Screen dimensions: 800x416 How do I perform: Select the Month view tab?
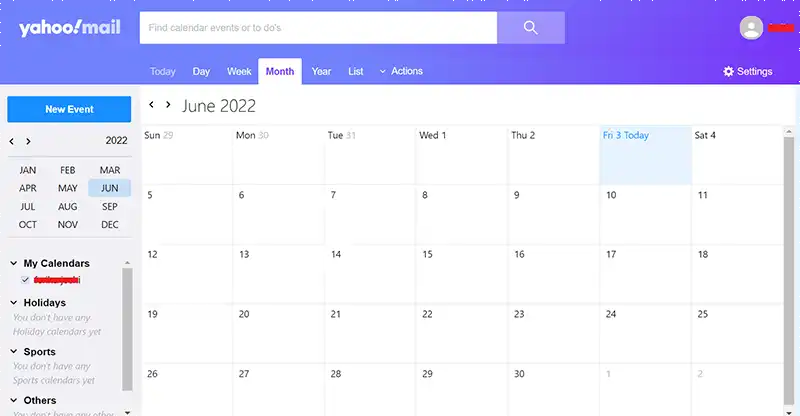pyautogui.click(x=280, y=71)
